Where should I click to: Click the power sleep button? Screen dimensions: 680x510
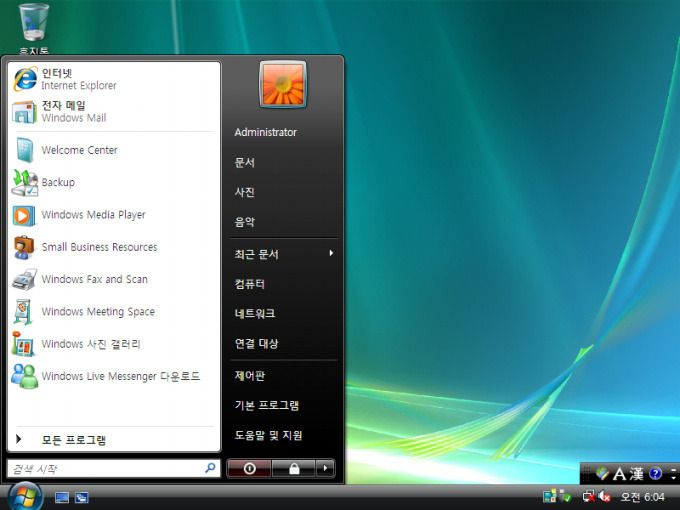(x=249, y=468)
